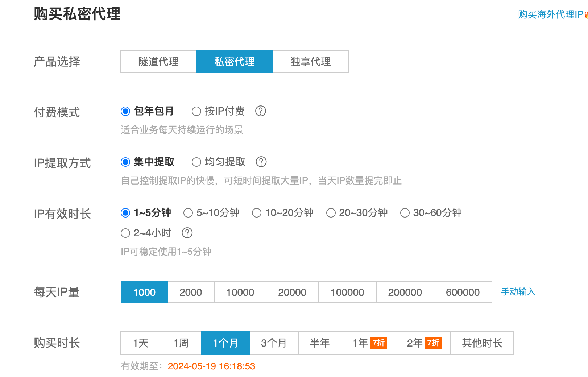Select 10~20分钟 IP validity duration
The image size is (588, 377).
tap(257, 213)
